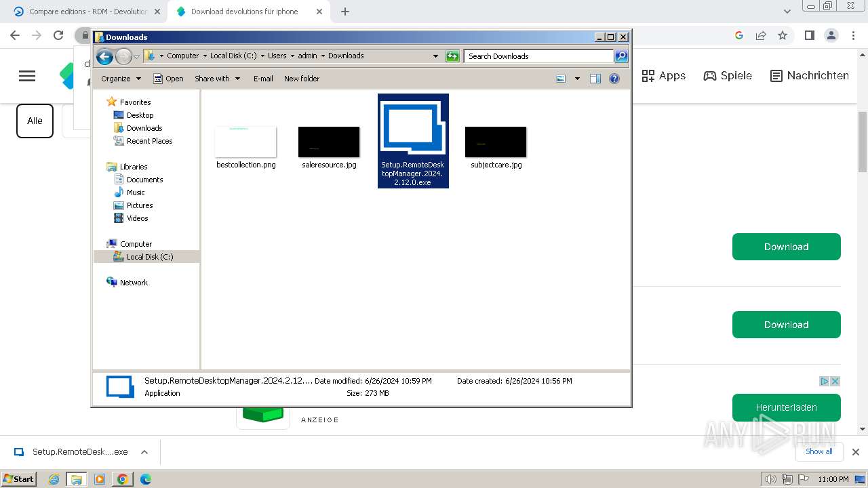This screenshot has height=488, width=868.
Task: Click the volume icon in system tray
Action: click(x=770, y=479)
